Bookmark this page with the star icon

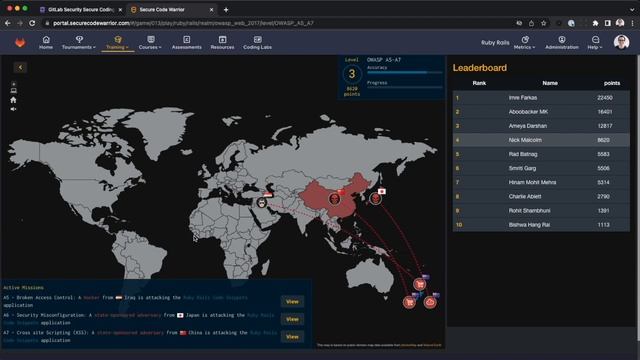(543, 23)
